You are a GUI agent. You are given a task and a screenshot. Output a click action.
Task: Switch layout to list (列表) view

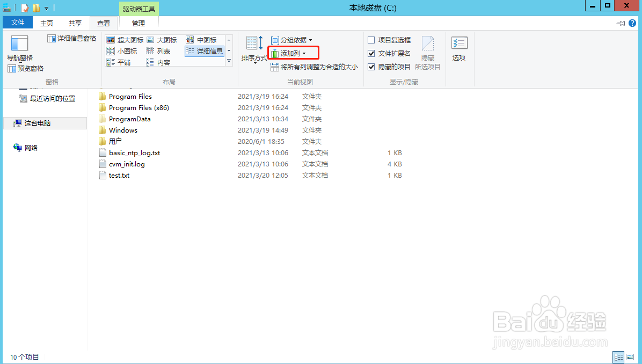pos(158,51)
